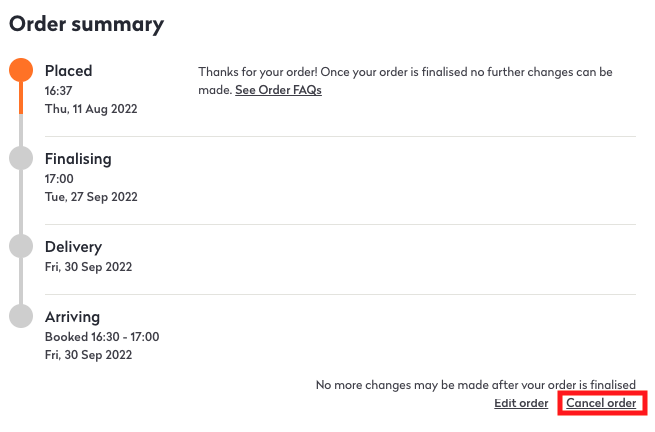
Task: Click the Booked 16:30 - 17:00 slot text
Action: coord(102,336)
